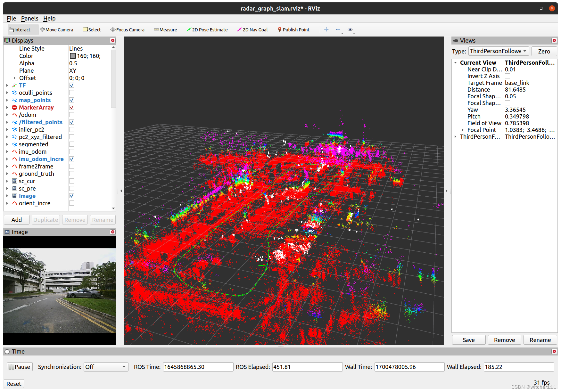Open the Synchronization dropdown
This screenshot has height=392, width=561.
point(106,367)
